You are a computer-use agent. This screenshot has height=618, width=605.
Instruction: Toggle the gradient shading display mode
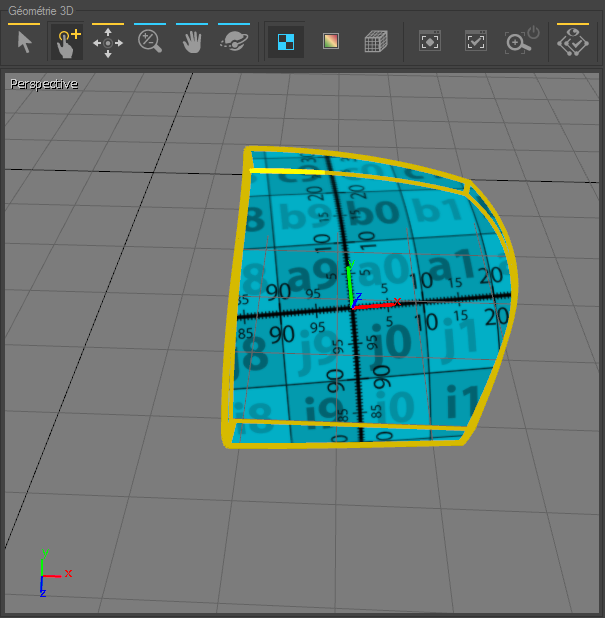tap(330, 42)
